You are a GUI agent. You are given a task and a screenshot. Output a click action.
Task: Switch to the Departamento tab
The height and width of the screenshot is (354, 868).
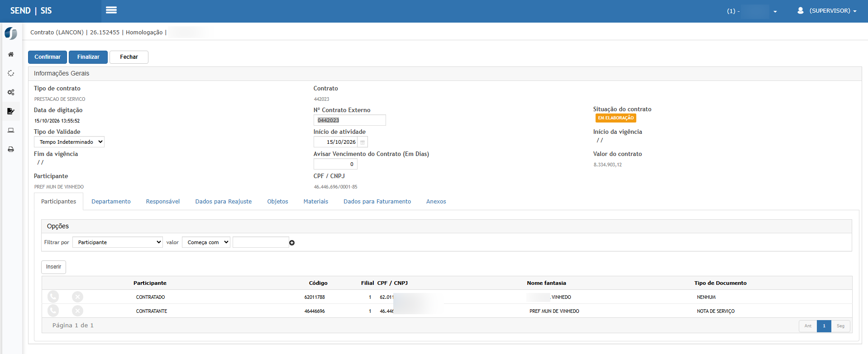click(111, 202)
